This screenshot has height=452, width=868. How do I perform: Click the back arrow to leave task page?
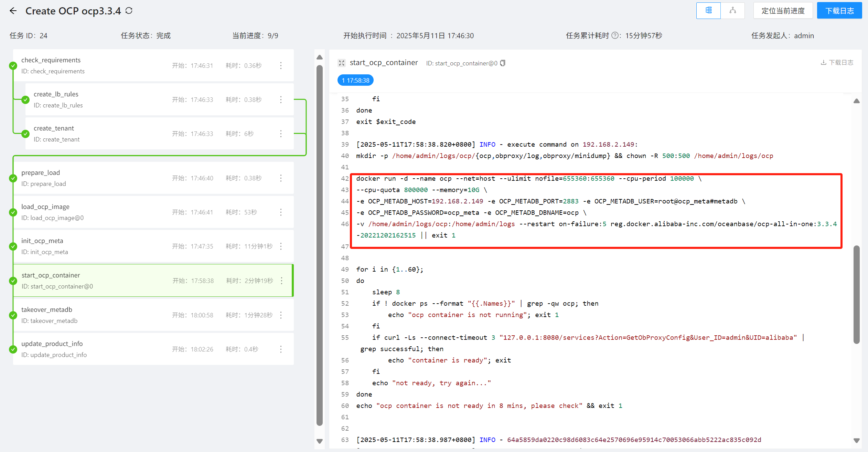pyautogui.click(x=13, y=11)
